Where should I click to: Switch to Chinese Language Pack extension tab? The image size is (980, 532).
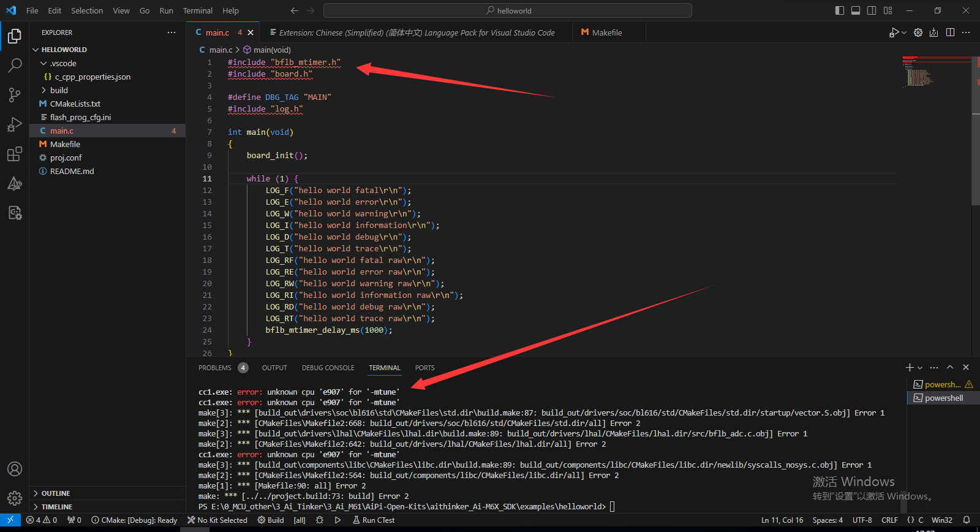(417, 32)
